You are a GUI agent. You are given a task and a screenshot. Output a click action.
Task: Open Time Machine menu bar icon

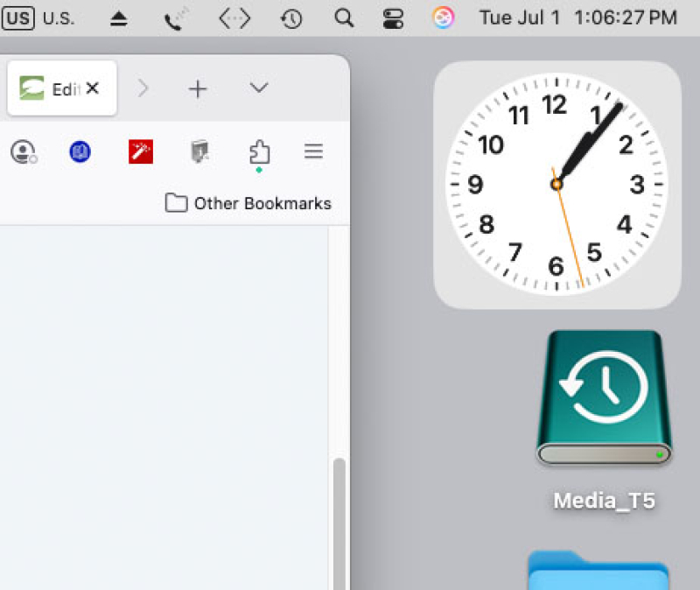pyautogui.click(x=291, y=18)
